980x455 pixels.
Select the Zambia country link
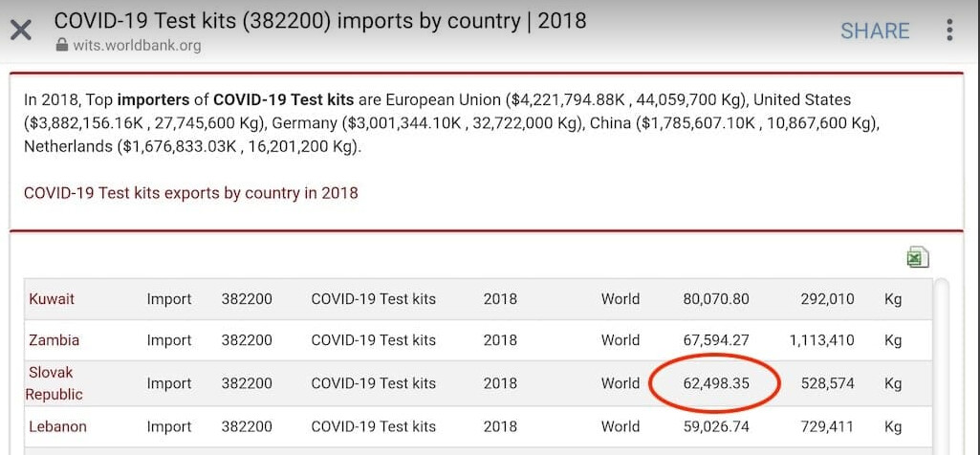[54, 340]
